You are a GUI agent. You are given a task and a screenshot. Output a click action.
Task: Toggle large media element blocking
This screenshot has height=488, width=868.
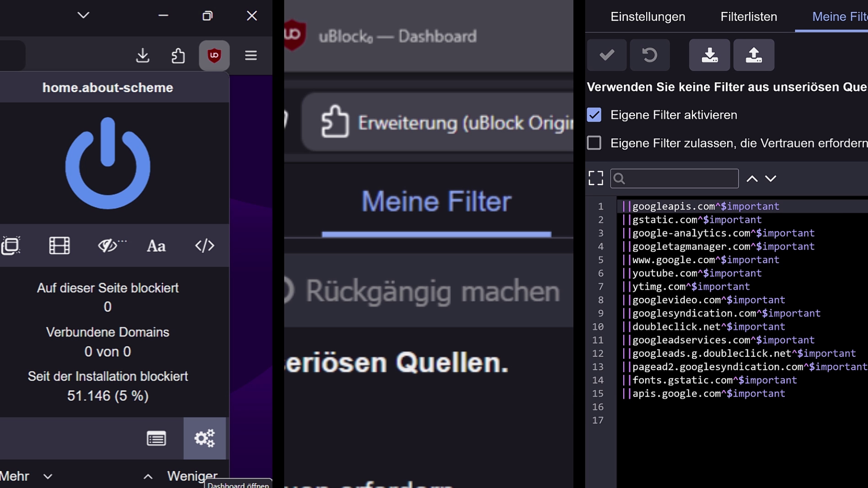click(x=59, y=245)
